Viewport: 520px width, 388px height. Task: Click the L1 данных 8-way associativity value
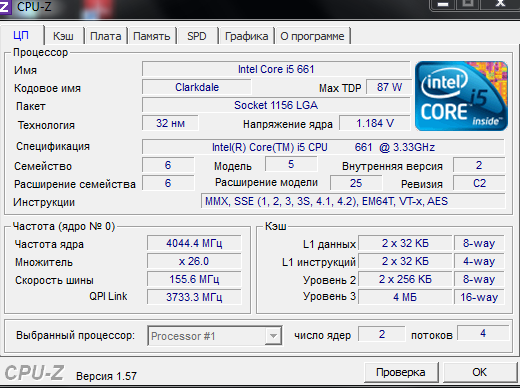tap(479, 243)
